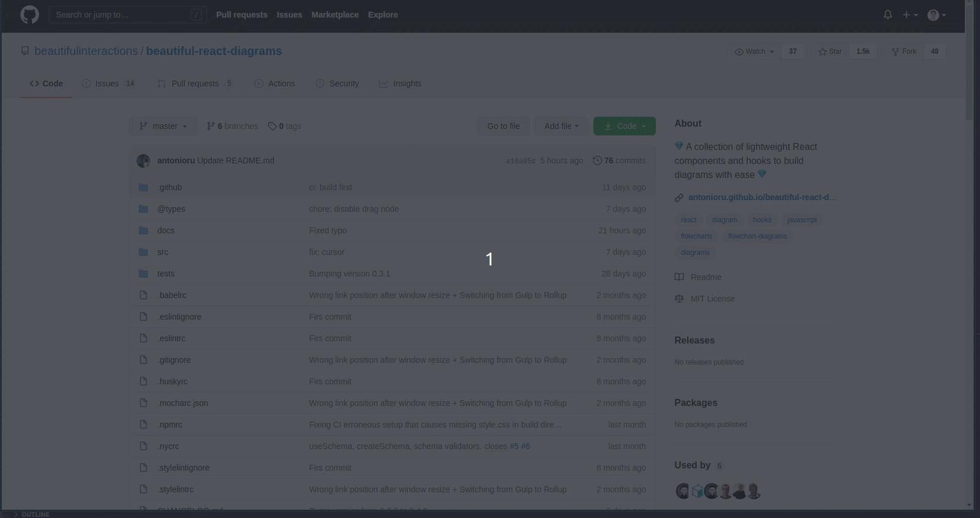Image resolution: width=980 pixels, height=518 pixels.
Task: Switch to the Security tab
Action: (x=337, y=84)
